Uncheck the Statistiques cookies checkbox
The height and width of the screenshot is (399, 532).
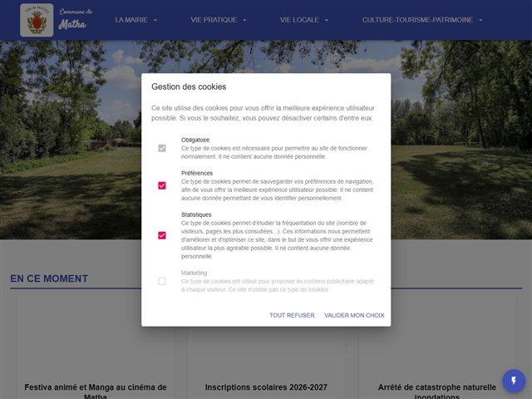click(x=162, y=235)
